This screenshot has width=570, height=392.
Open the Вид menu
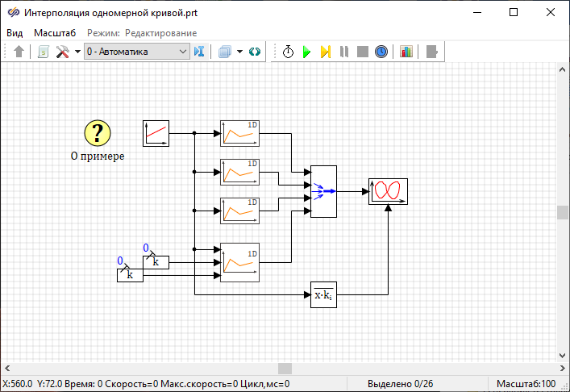tap(15, 33)
